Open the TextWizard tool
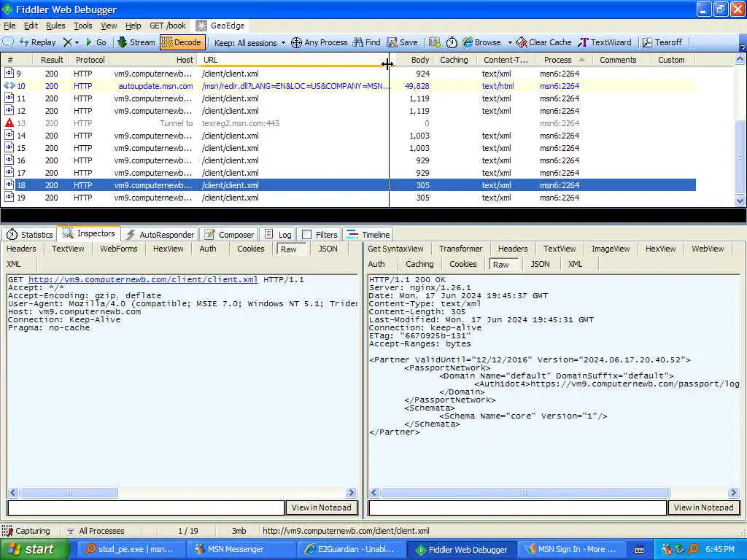Image resolution: width=747 pixels, height=560 pixels. pos(605,42)
